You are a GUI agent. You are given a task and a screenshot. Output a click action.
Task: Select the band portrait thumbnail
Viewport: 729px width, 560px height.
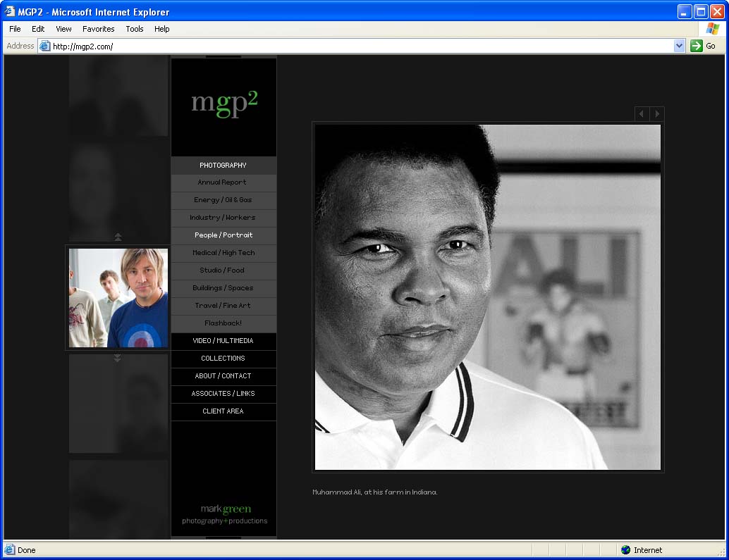118,298
